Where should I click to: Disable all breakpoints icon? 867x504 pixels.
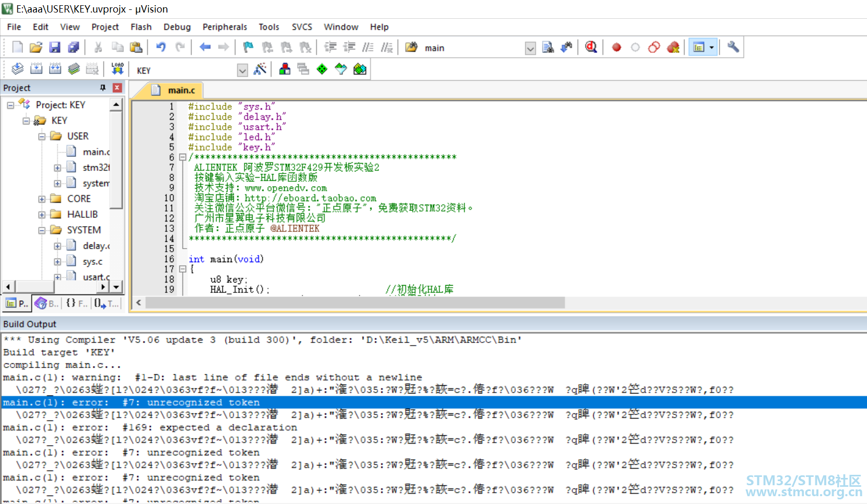click(654, 47)
